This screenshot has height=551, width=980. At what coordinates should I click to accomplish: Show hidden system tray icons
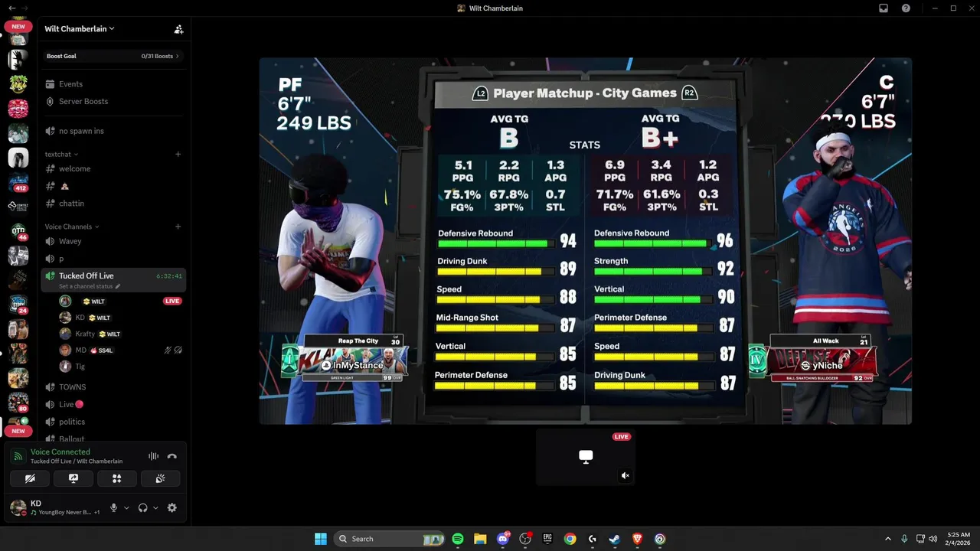pyautogui.click(x=888, y=539)
